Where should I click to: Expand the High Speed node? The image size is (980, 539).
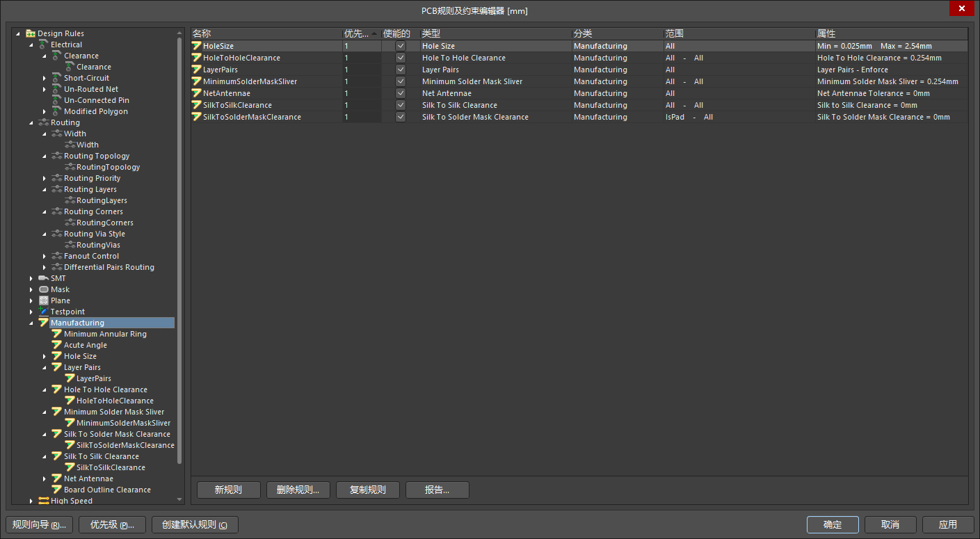(31, 501)
